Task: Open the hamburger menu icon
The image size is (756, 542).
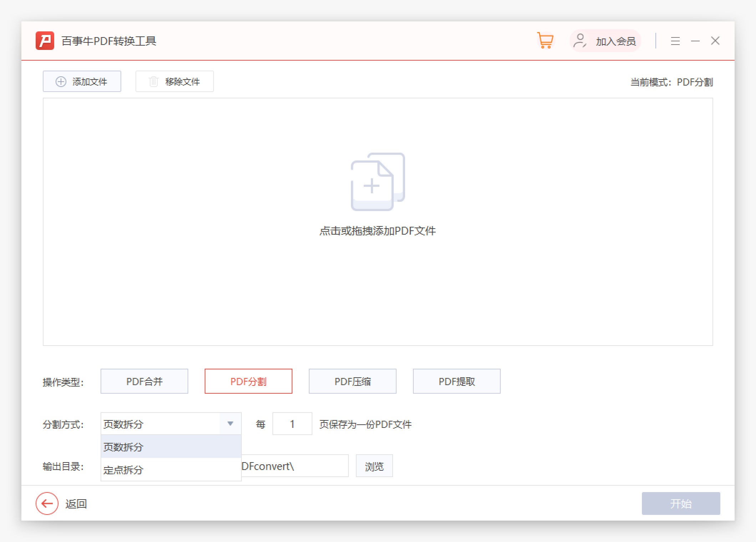Action: (x=675, y=41)
